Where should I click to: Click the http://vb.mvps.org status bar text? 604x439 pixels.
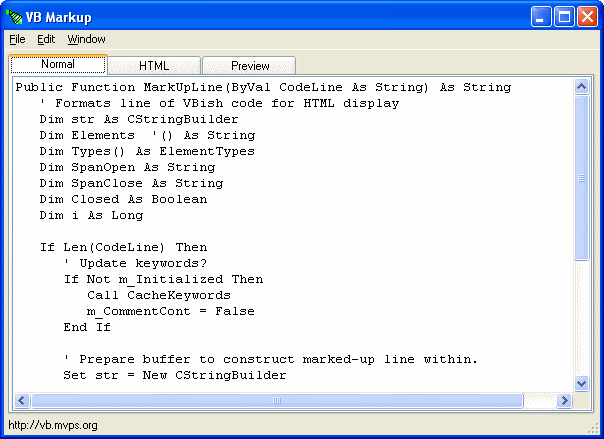[x=53, y=426]
